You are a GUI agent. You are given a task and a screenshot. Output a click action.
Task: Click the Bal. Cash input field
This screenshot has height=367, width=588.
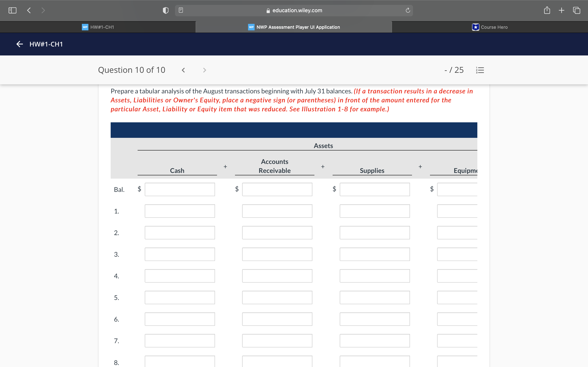pyautogui.click(x=179, y=189)
